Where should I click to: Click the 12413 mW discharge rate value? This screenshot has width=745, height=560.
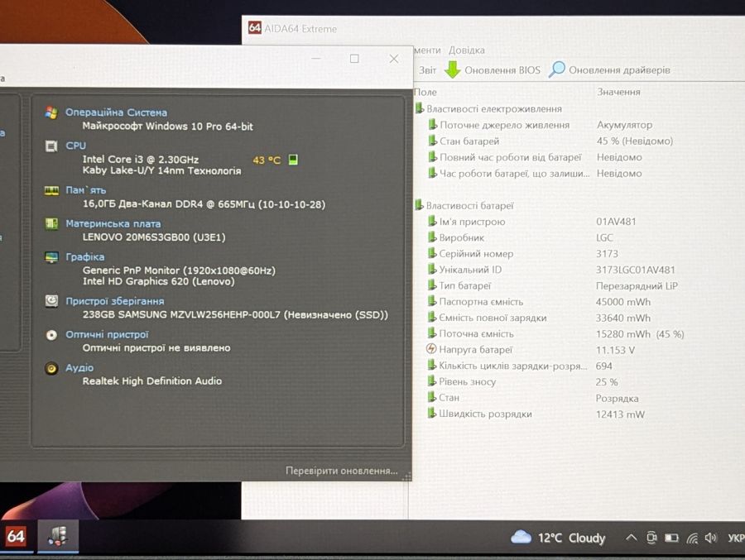(620, 414)
